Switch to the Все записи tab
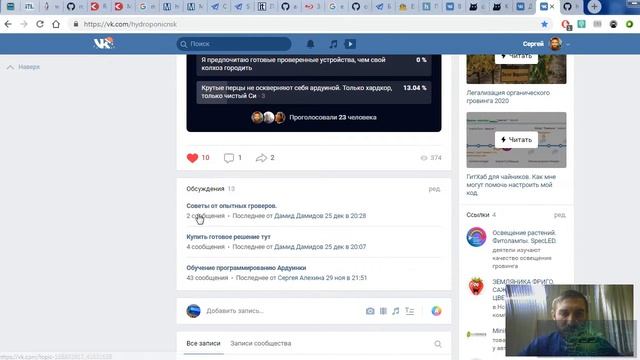 (203, 344)
